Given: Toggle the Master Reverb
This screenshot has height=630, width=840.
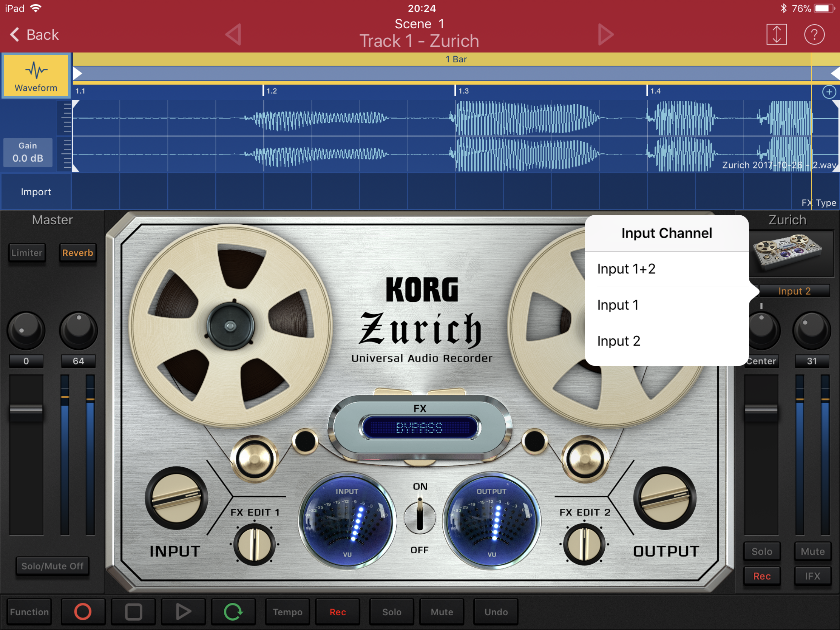Looking at the screenshot, I should pos(77,253).
